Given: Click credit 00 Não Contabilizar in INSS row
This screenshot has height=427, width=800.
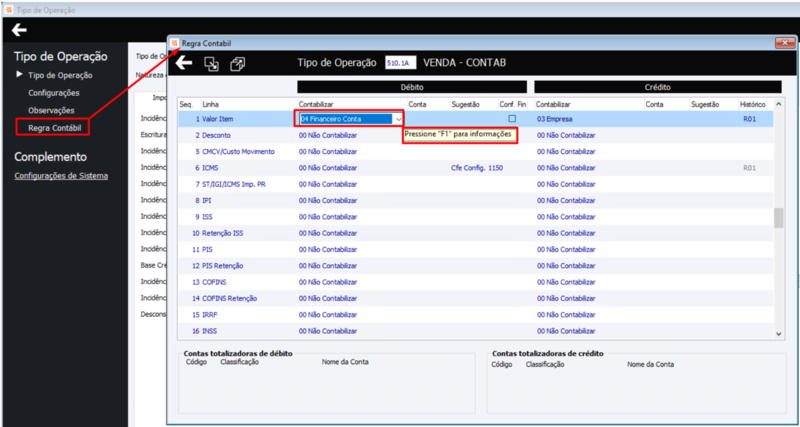Looking at the screenshot, I should [566, 331].
